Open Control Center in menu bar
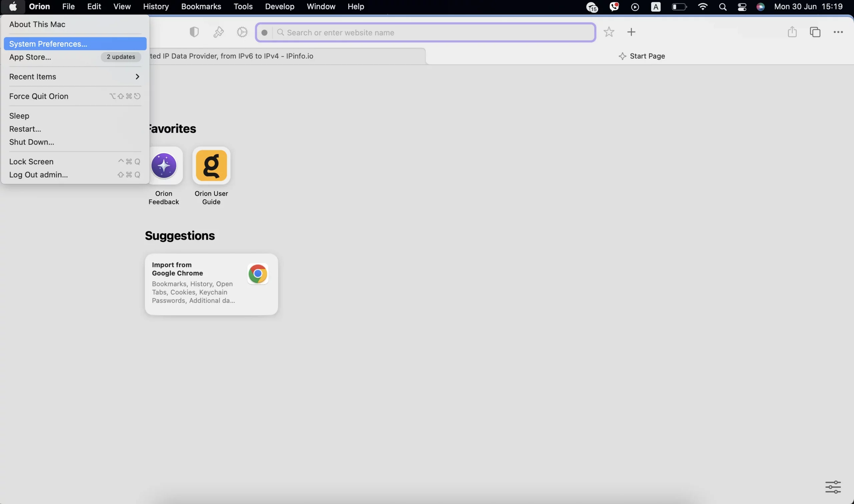Image resolution: width=854 pixels, height=504 pixels. (742, 7)
